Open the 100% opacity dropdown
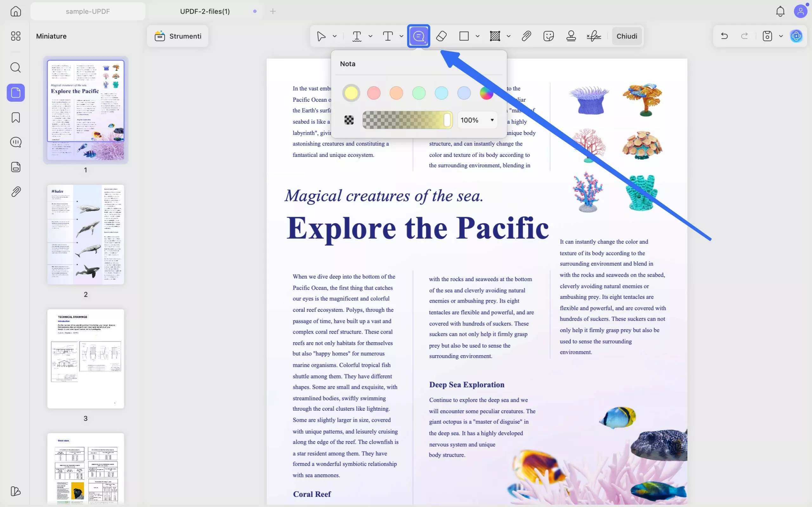This screenshot has width=812, height=507. point(477,120)
